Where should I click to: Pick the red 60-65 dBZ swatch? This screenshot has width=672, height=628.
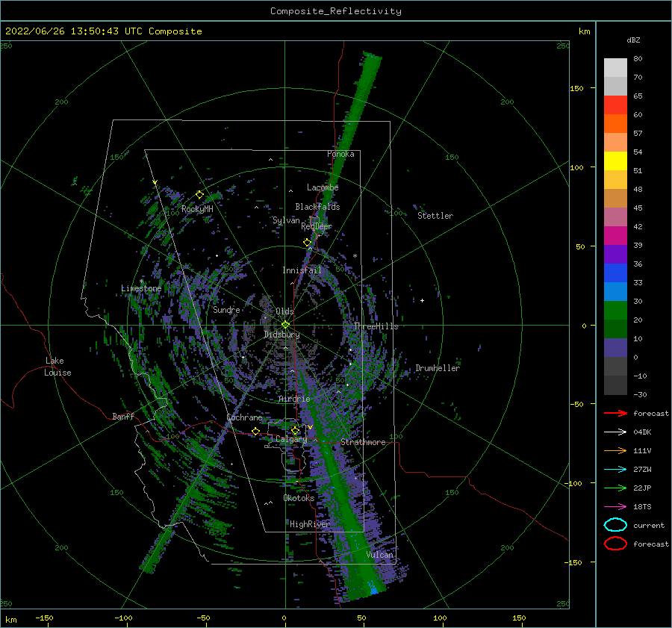pyautogui.click(x=615, y=105)
